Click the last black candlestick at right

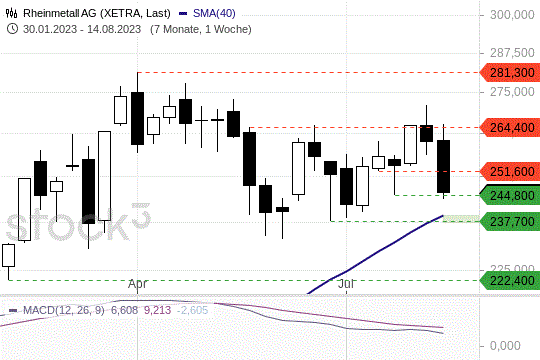coord(443,166)
